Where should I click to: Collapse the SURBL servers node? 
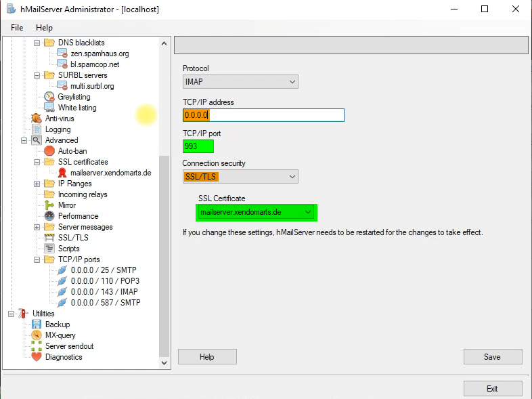pos(37,75)
